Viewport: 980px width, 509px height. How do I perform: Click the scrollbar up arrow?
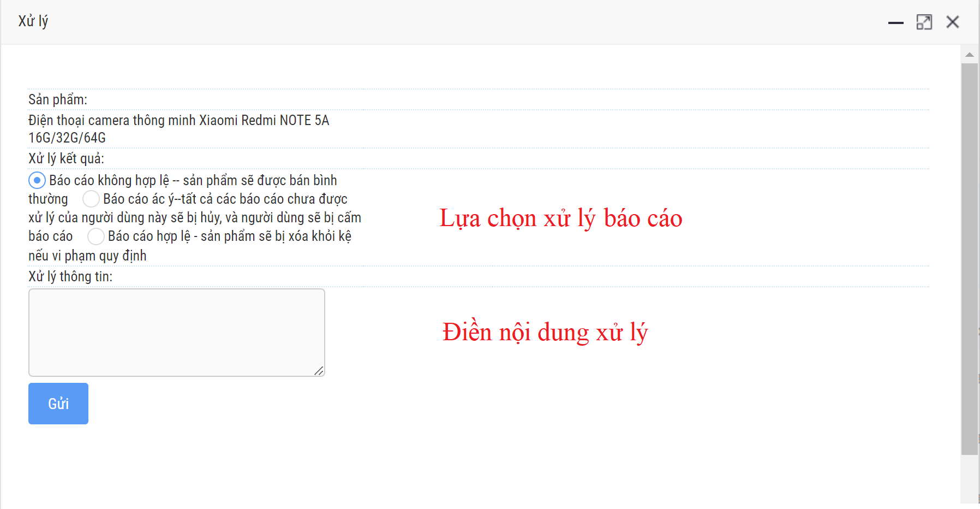click(x=969, y=55)
